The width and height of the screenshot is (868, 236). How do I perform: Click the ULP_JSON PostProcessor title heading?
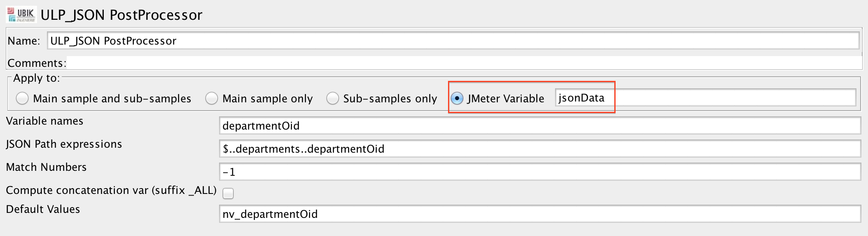(x=121, y=15)
